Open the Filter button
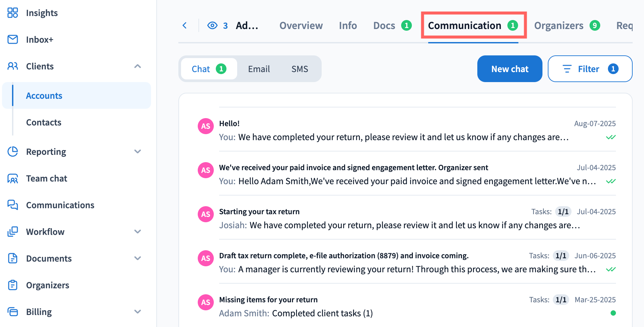This screenshot has height=327, width=644. (x=590, y=69)
